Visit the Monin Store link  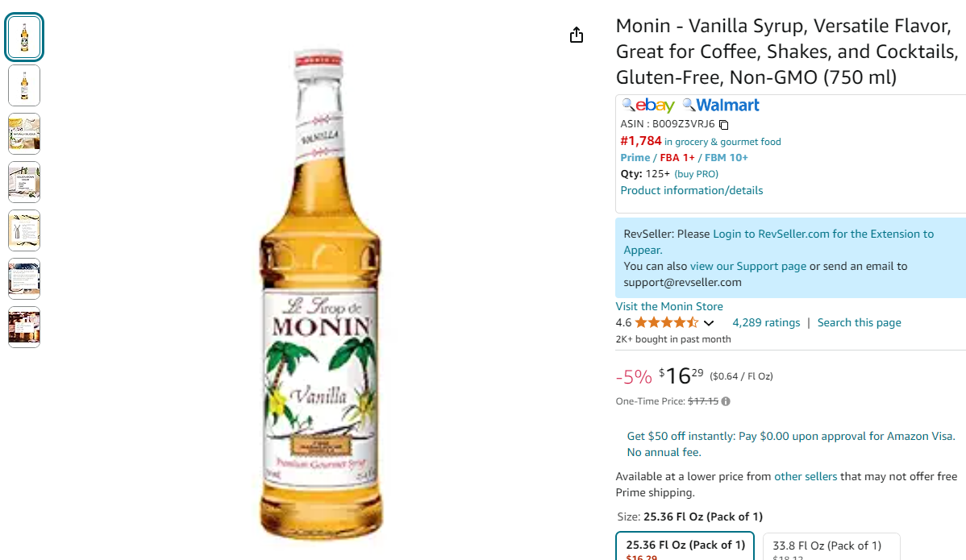669,306
